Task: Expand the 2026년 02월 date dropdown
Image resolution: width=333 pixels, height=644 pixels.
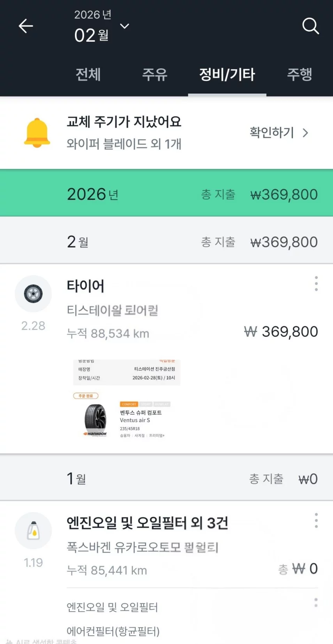Action: [124, 26]
